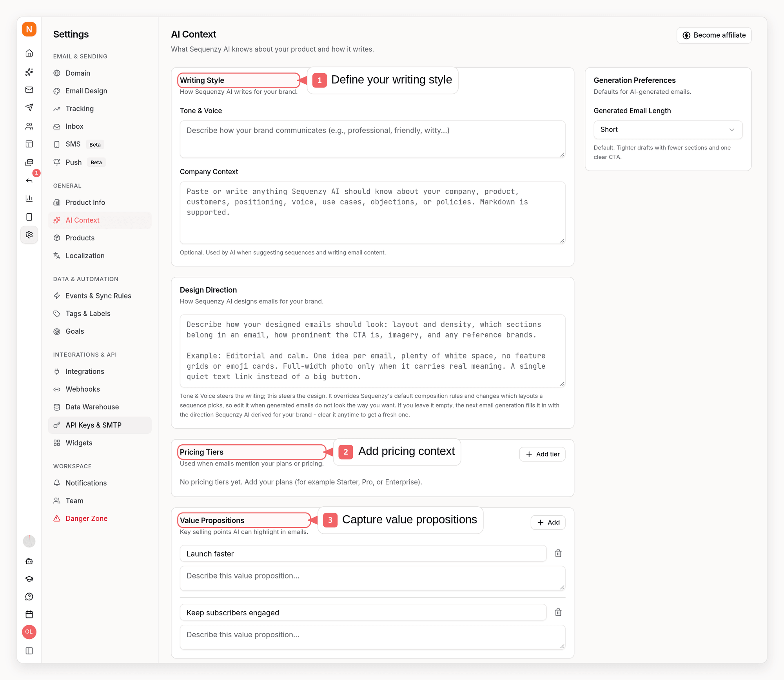Viewport: 784px width, 680px height.
Task: Click the sparkles AI icon in the icon rail
Action: coord(29,72)
